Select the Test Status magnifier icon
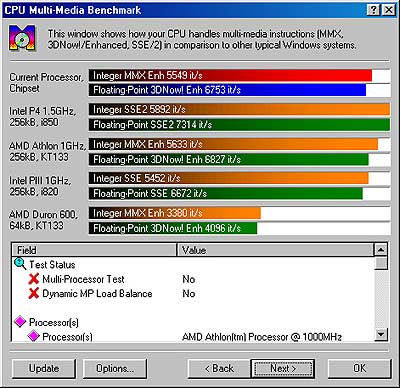400x388 pixels. pos(20,264)
